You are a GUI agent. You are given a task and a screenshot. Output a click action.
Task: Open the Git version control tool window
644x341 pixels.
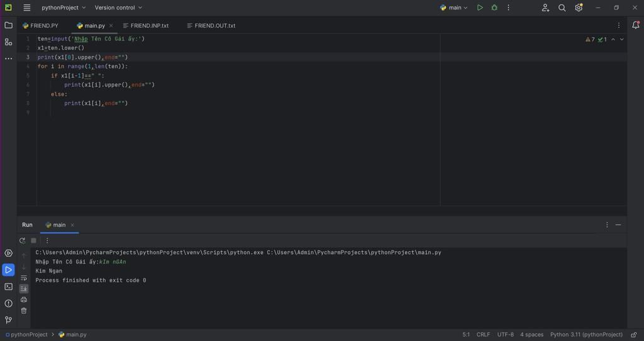pyautogui.click(x=8, y=320)
